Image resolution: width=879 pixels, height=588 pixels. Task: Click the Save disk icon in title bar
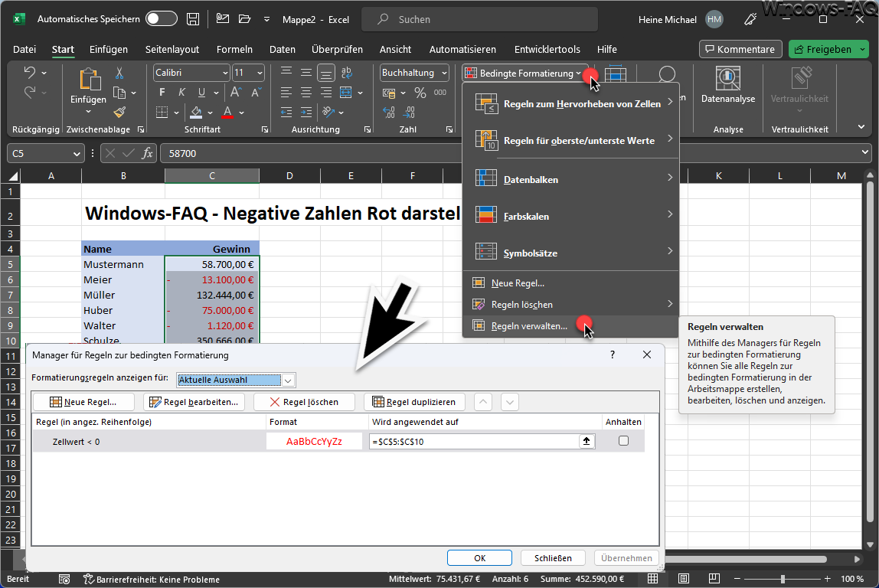[x=193, y=19]
